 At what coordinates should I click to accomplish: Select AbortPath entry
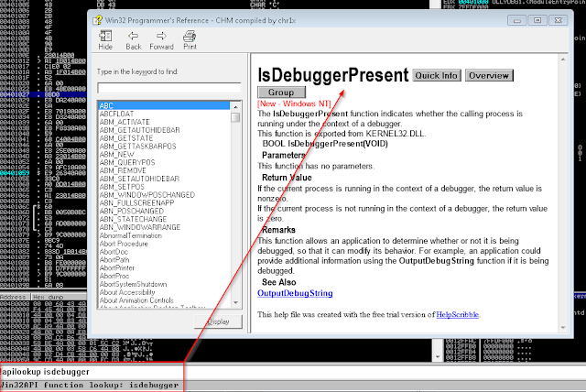click(x=114, y=260)
